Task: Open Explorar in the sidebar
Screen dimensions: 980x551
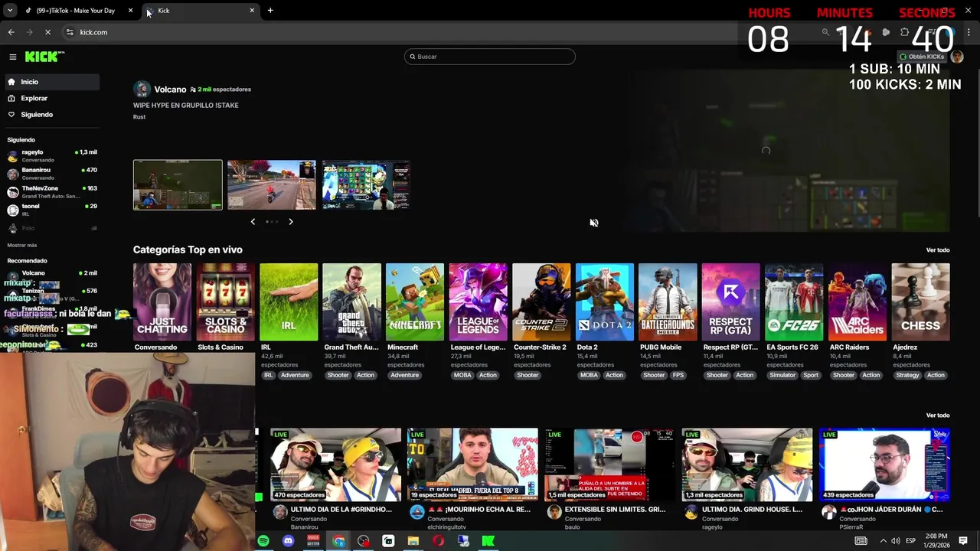Action: 51,98
